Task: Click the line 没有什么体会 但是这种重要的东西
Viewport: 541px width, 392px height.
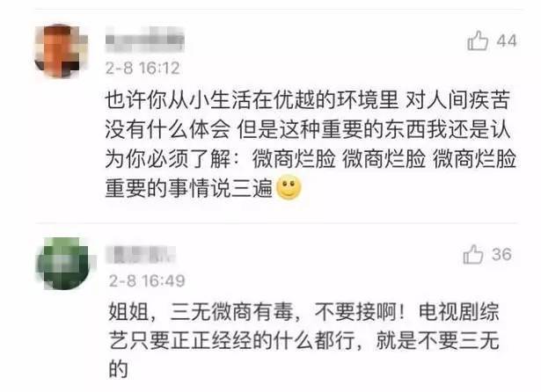Action: coord(307,130)
